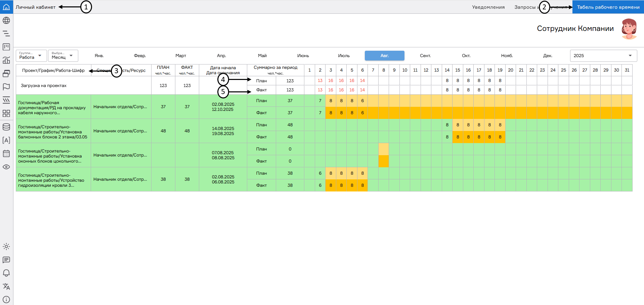Click the bell notifications icon in the sidebar

[x=6, y=273]
